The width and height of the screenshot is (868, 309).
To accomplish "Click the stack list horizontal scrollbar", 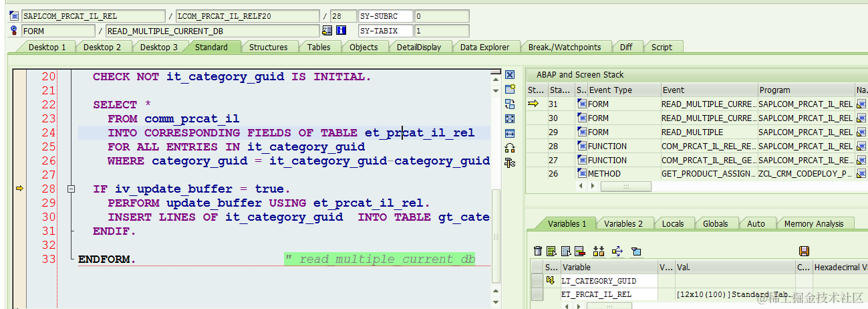I will (625, 187).
